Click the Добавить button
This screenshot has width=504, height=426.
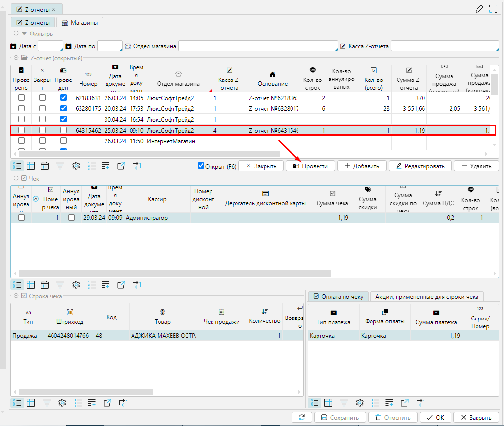coord(362,166)
